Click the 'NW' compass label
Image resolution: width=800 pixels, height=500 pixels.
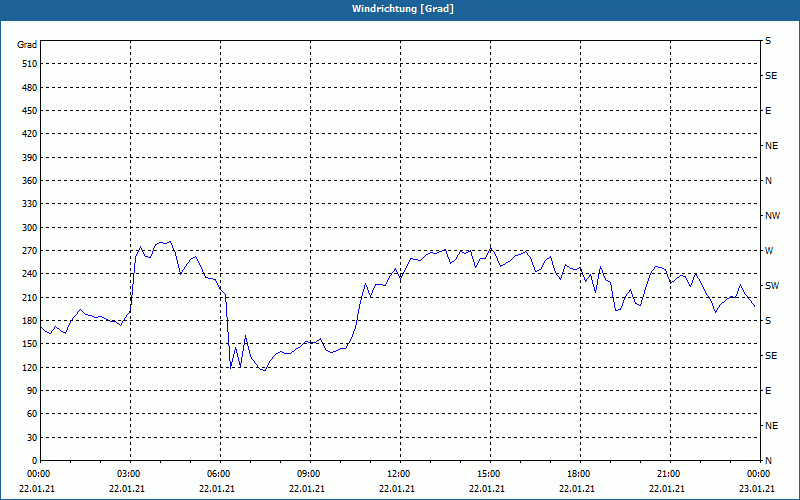(x=772, y=216)
